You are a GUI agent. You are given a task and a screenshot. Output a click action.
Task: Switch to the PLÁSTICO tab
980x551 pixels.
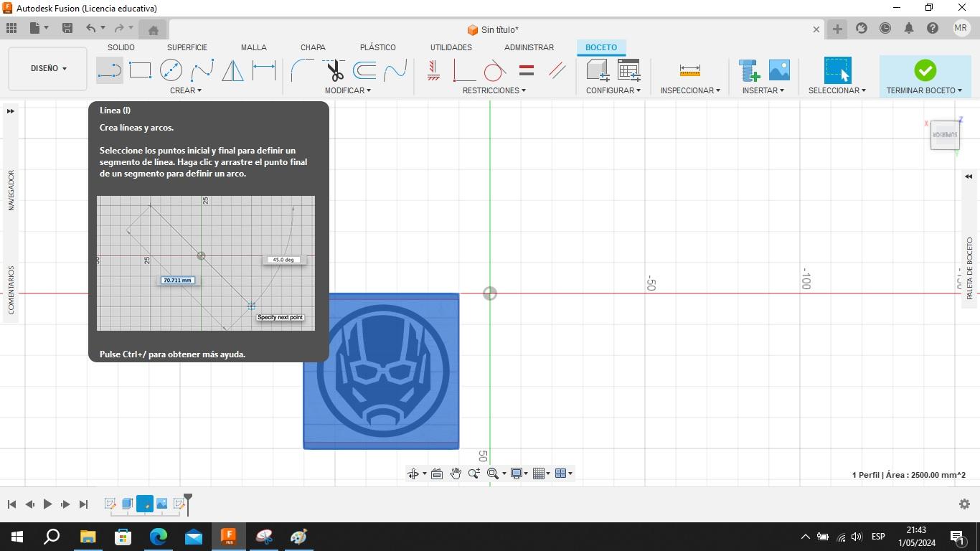click(378, 47)
